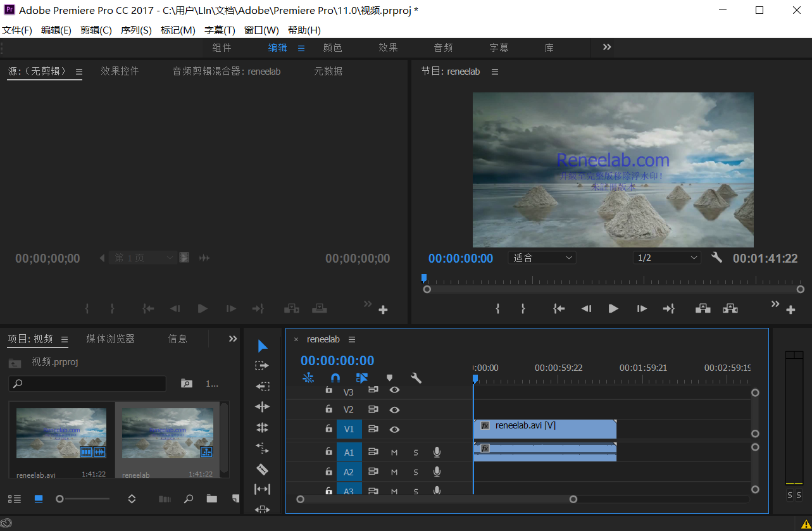
Task: Expand the workspace overflow chevrons
Action: [607, 47]
